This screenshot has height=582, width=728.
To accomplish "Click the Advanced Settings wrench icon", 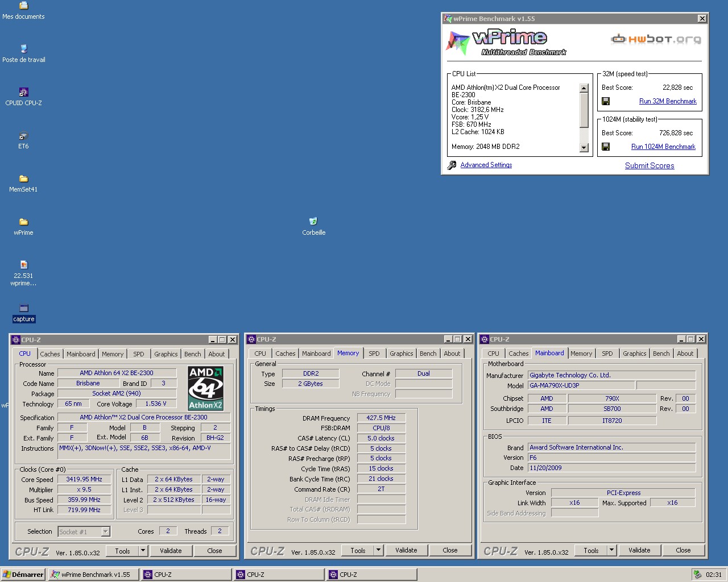I will pos(452,165).
